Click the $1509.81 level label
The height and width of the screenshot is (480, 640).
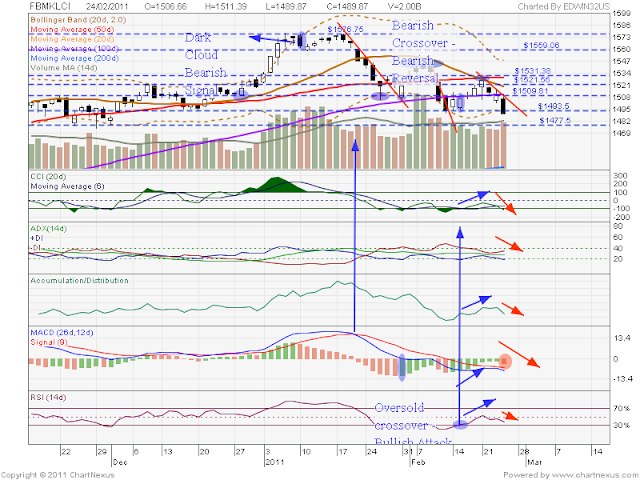(530, 91)
